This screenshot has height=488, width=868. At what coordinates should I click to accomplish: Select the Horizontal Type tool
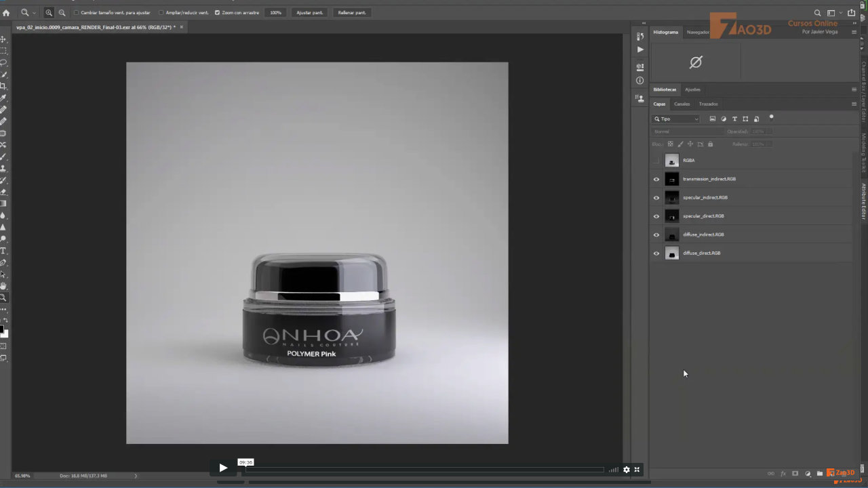pos(3,251)
